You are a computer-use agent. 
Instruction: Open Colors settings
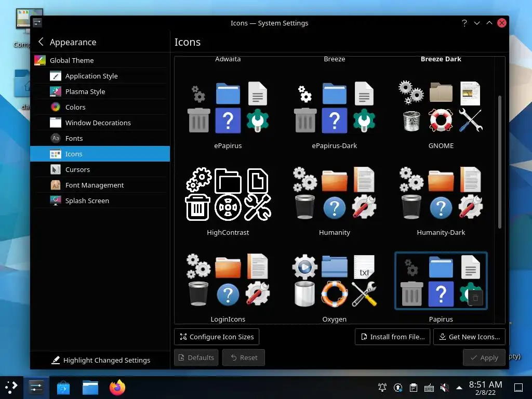coord(100,107)
